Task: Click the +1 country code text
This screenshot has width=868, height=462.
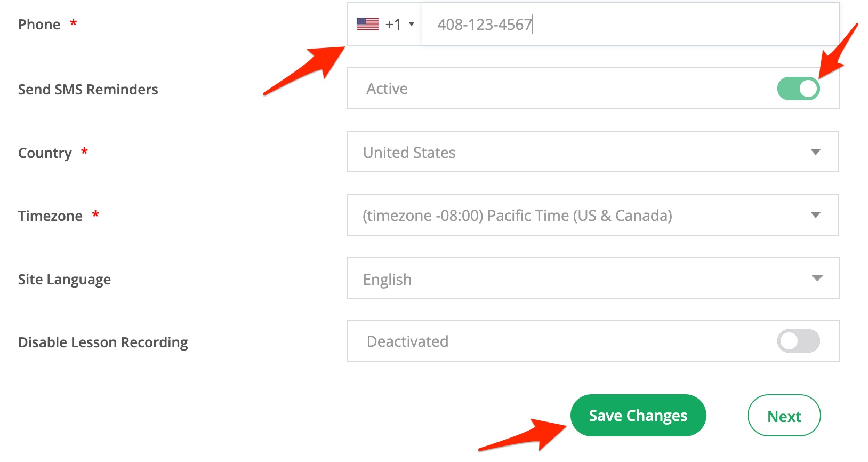Action: coord(393,25)
